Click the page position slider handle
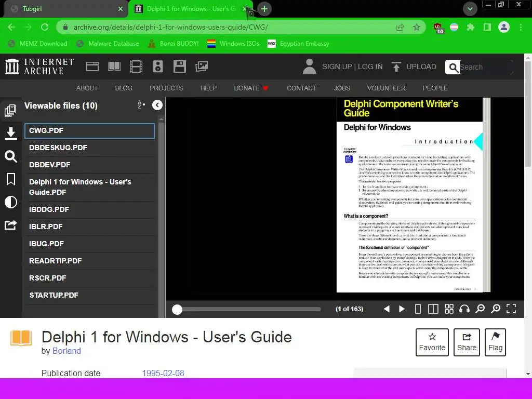 click(x=177, y=310)
